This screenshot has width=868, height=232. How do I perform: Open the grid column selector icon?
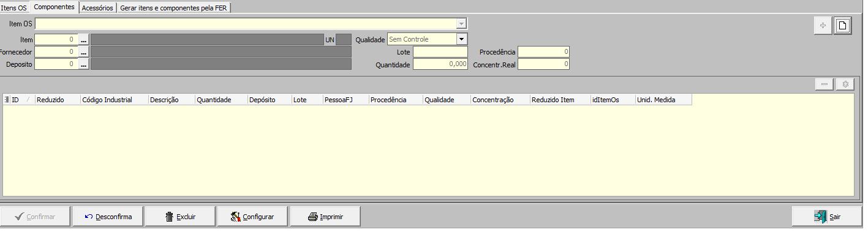(7, 100)
